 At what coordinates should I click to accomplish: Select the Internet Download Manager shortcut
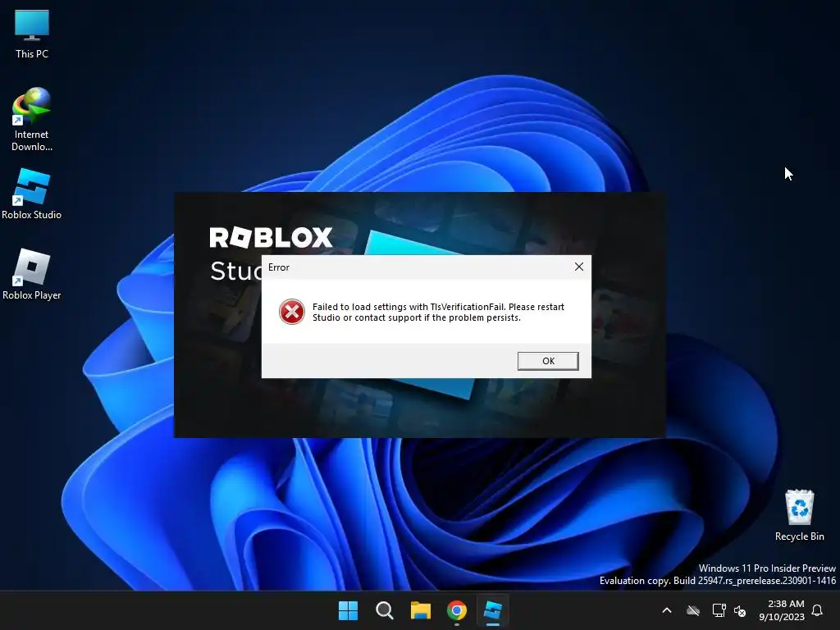[32, 119]
